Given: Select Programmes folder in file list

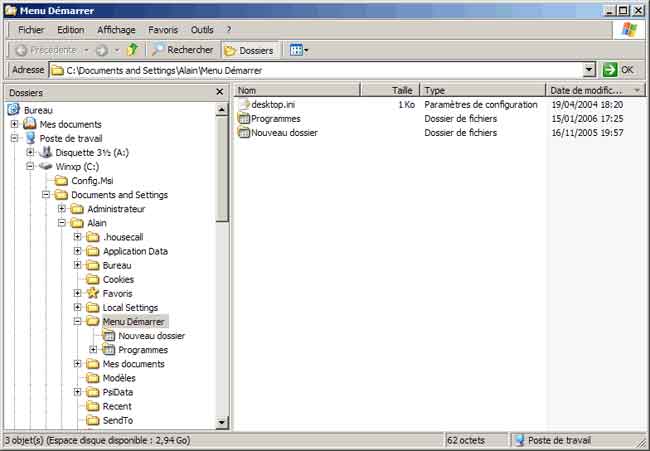Looking at the screenshot, I should click(x=275, y=119).
